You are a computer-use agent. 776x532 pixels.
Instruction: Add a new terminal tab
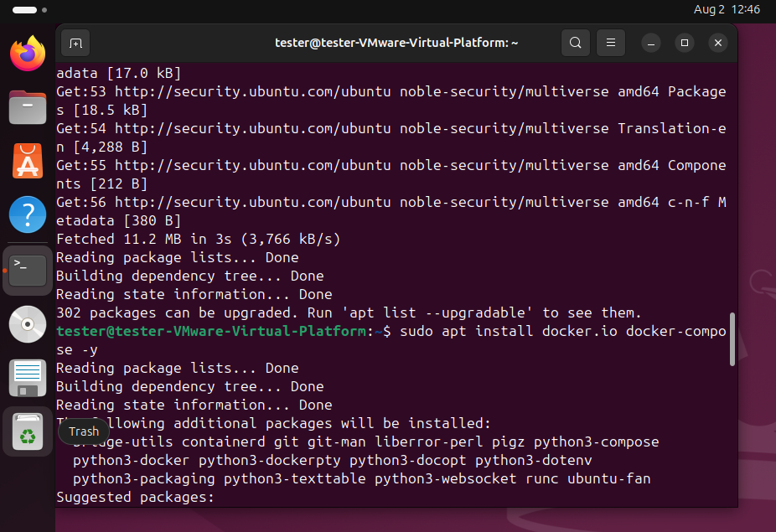75,43
